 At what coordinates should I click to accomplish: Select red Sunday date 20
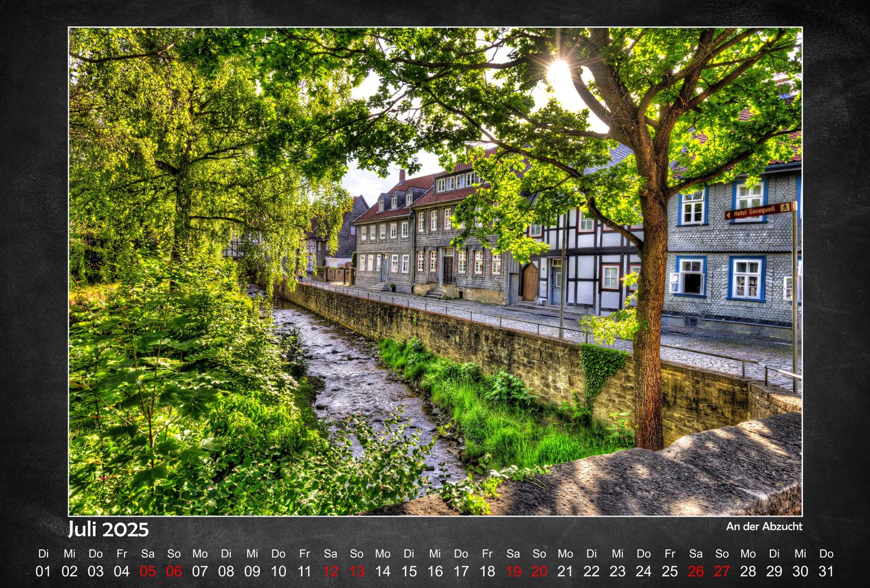(540, 571)
